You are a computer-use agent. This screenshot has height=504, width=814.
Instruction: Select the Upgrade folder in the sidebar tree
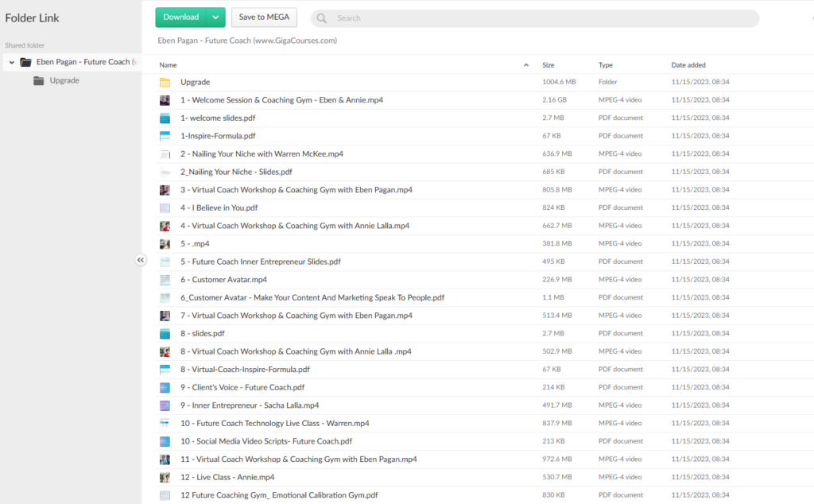click(64, 80)
